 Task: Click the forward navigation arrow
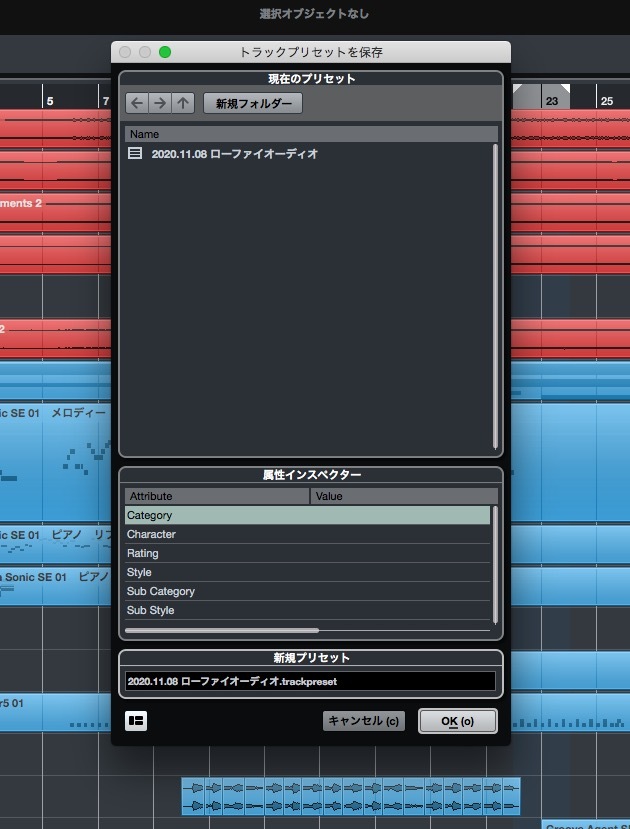point(160,103)
